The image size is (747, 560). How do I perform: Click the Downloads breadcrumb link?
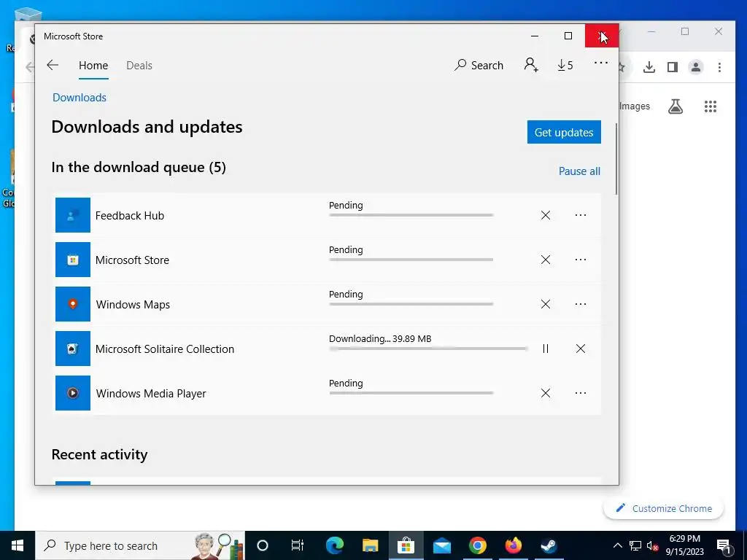[80, 98]
